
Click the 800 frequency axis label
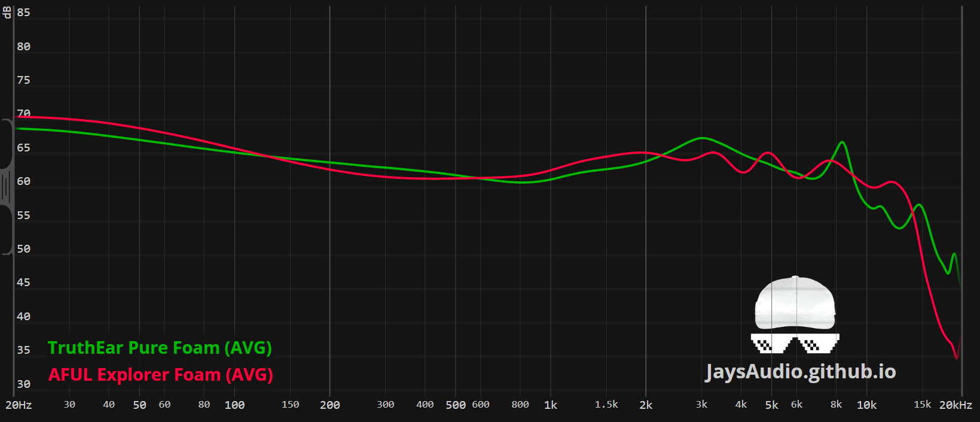point(520,405)
